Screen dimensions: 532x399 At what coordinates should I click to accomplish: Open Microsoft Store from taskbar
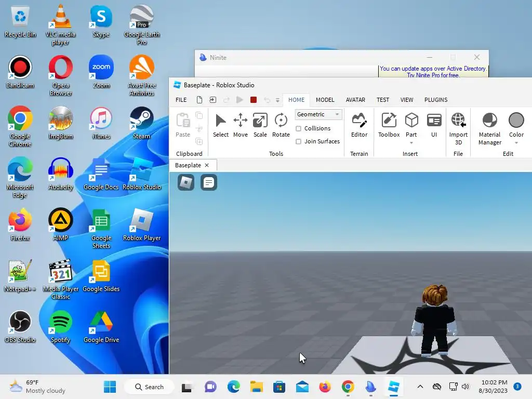pos(279,387)
